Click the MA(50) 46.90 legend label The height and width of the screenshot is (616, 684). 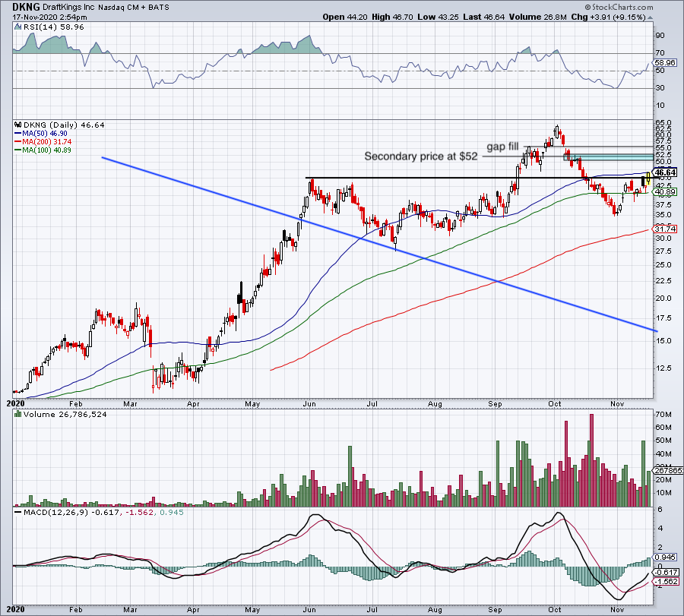45,134
